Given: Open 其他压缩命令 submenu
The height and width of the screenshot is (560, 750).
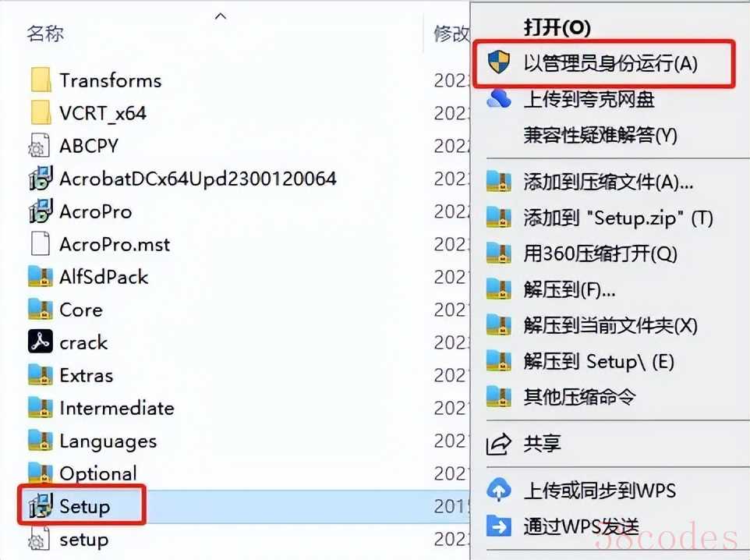Looking at the screenshot, I should 580,397.
